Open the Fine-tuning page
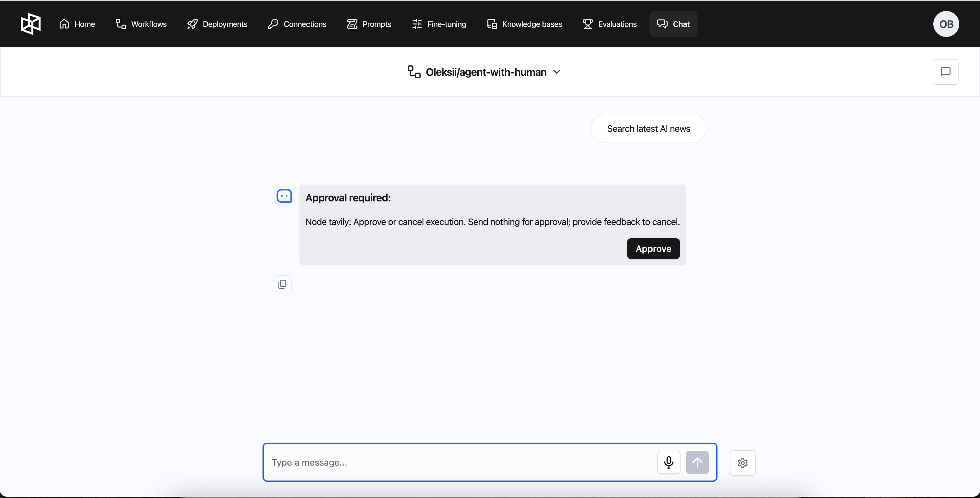Viewport: 980px width, 498px height. 439,24
